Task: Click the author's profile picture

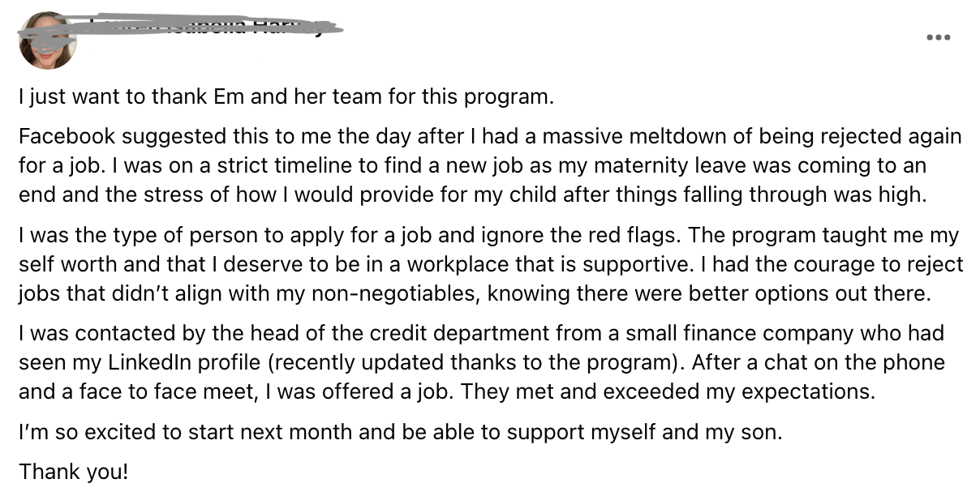Action: click(48, 41)
